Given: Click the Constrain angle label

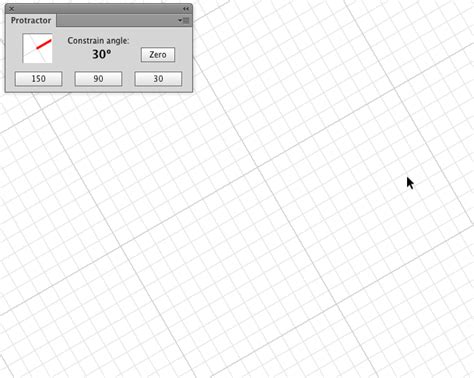Looking at the screenshot, I should [x=98, y=41].
